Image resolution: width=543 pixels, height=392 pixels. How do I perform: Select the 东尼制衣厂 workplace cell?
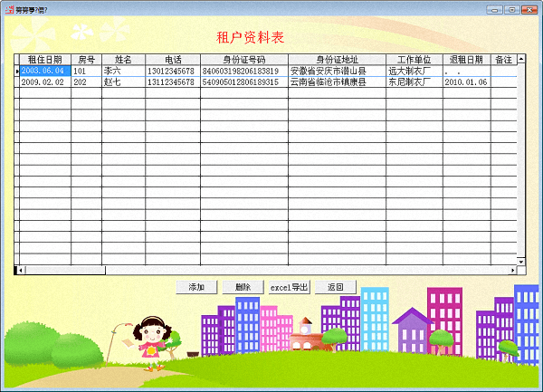[414, 81]
